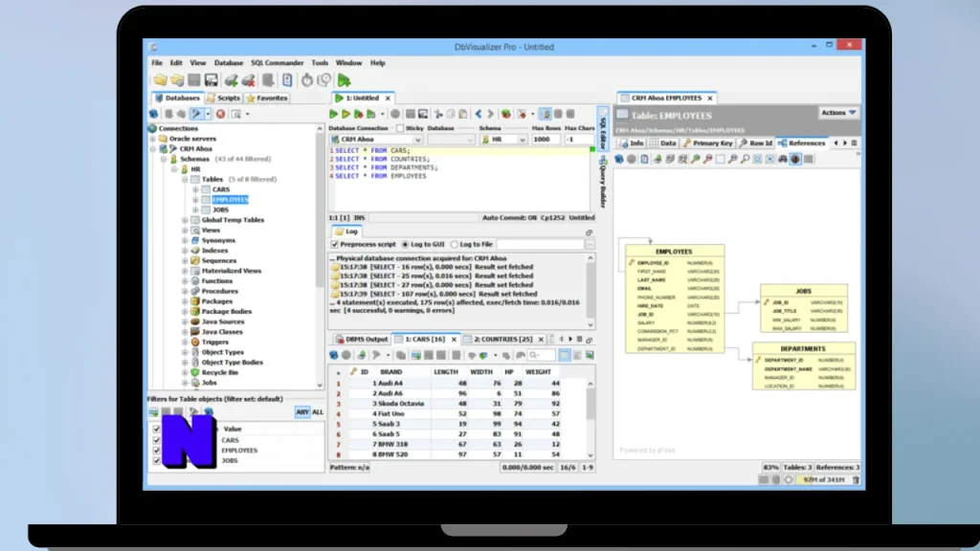The width and height of the screenshot is (980, 551).
Task: Select the Log to GUI radio button
Action: click(405, 244)
